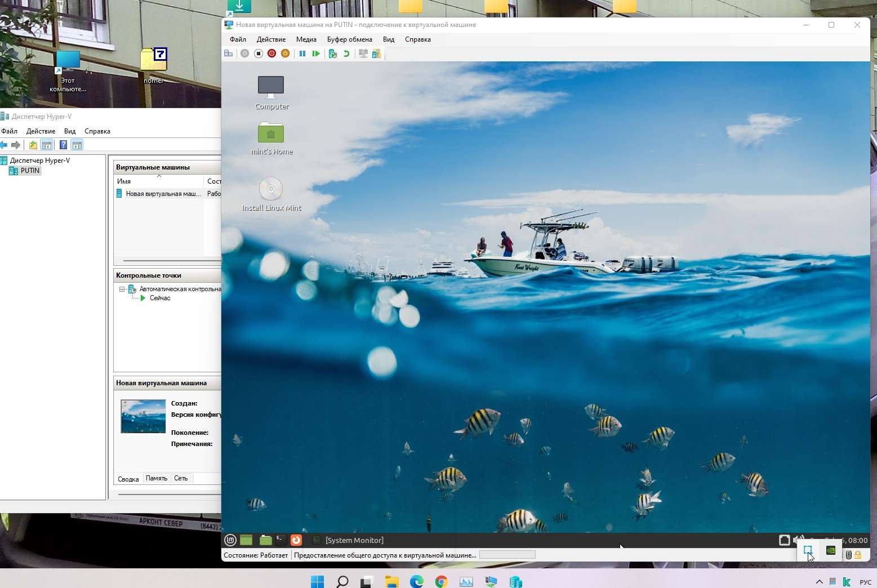The height and width of the screenshot is (588, 877).
Task: Show hidden system tray icons chevron
Action: coord(819,582)
